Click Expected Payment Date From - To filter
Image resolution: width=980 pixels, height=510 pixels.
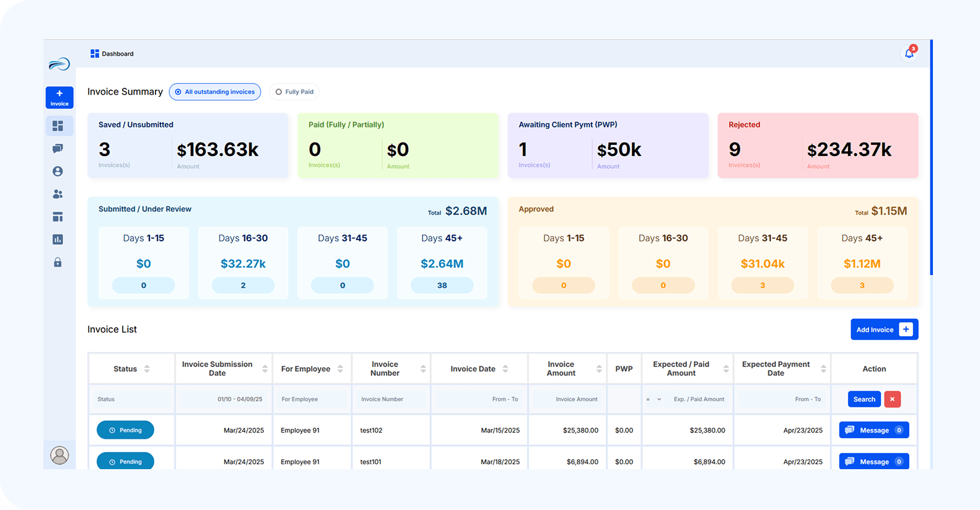point(782,399)
